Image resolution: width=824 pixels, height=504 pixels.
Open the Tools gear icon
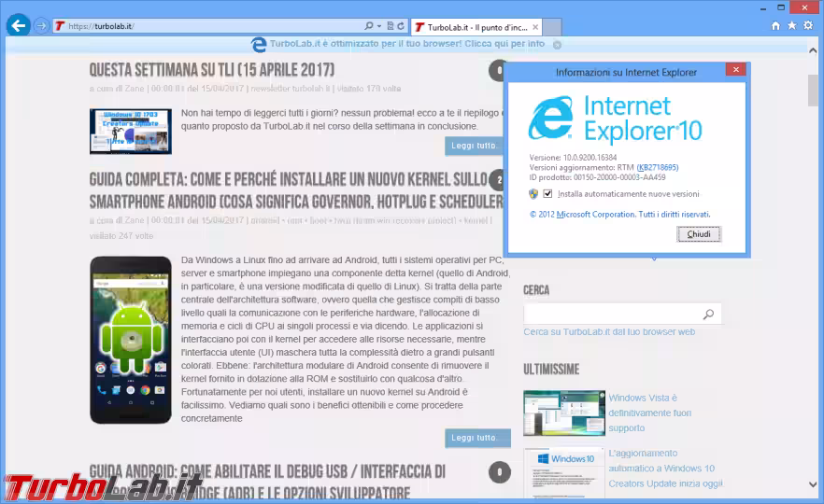tap(809, 26)
